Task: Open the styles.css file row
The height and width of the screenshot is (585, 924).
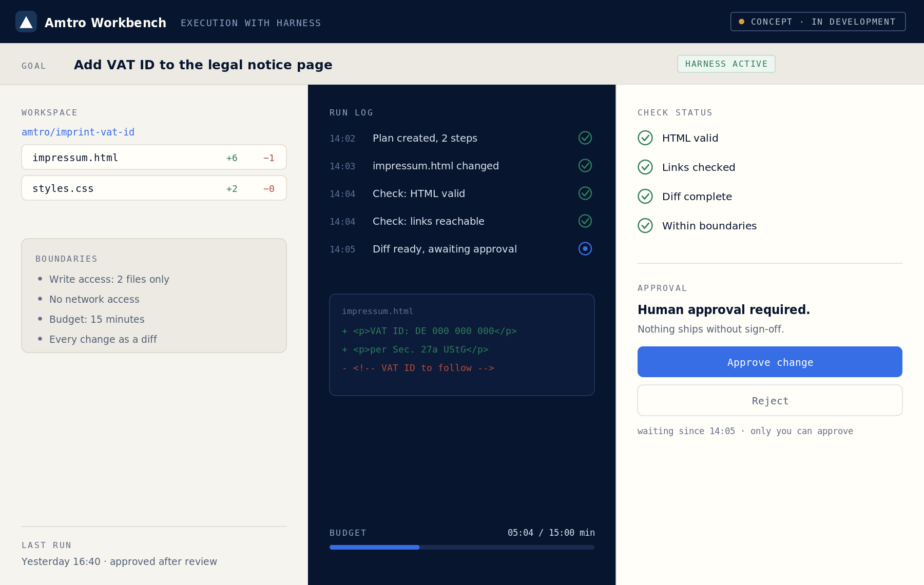Action: point(154,188)
